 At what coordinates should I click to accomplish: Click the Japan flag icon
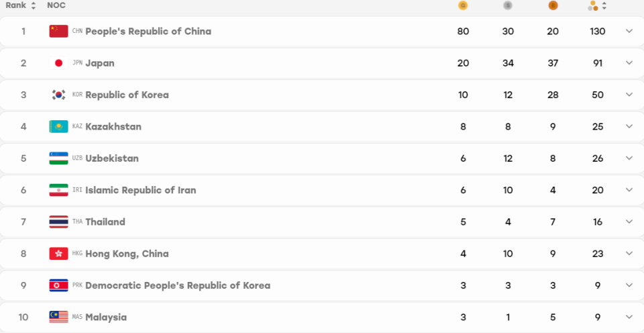pyautogui.click(x=58, y=63)
